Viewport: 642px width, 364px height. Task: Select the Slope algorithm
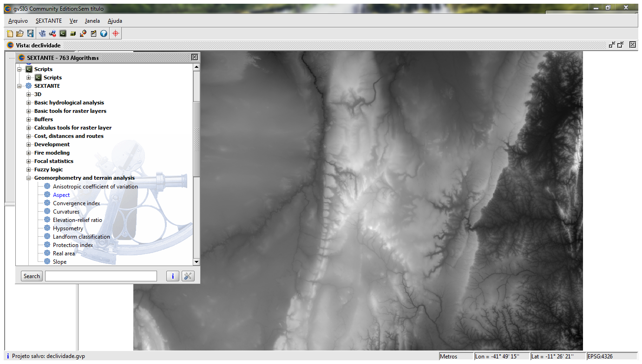(59, 262)
